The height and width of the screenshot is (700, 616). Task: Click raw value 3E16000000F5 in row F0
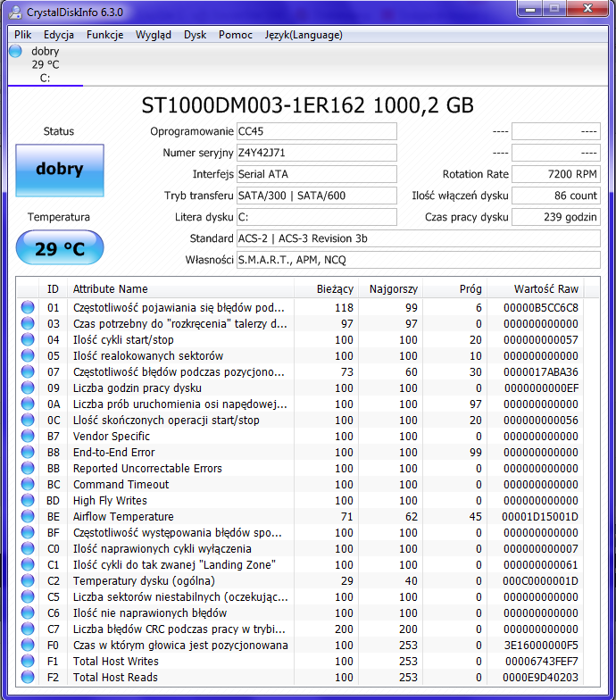[541, 645]
